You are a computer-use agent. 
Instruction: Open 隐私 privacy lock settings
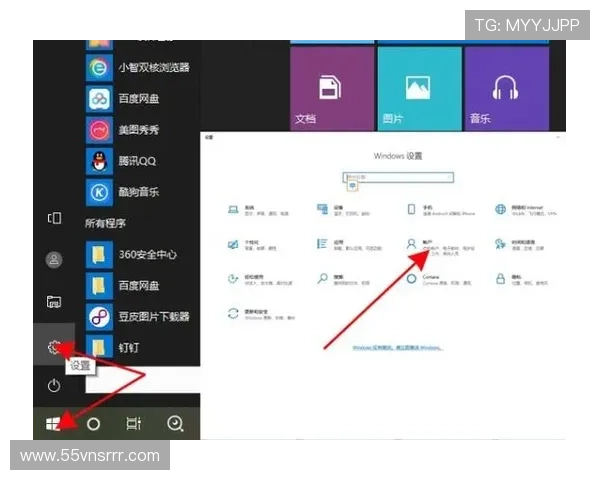coord(521,280)
